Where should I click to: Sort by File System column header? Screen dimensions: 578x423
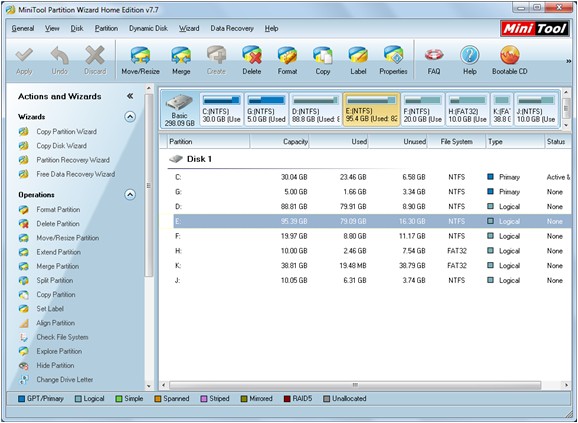456,141
